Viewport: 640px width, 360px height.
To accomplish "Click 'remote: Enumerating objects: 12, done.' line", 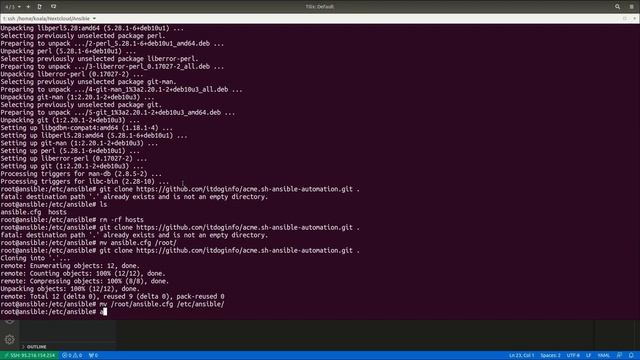I will (70, 266).
